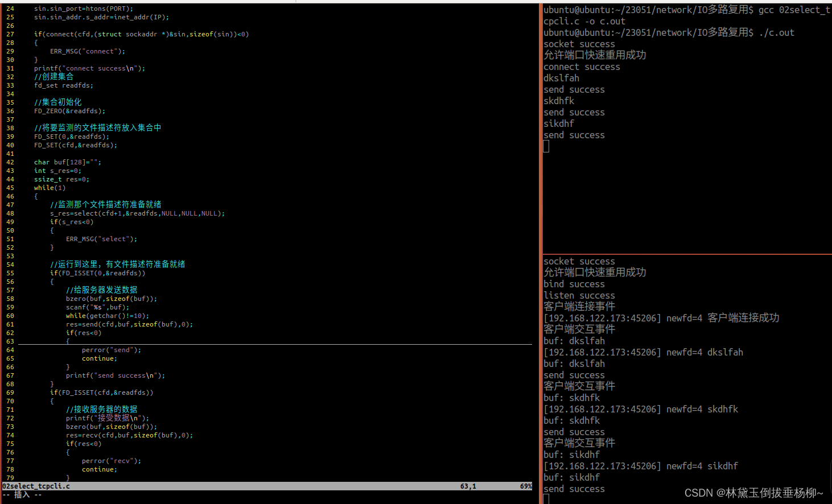Click the 'FD_SET(0,&readfds);' line
The width and height of the screenshot is (832, 504).
pyautogui.click(x=72, y=137)
